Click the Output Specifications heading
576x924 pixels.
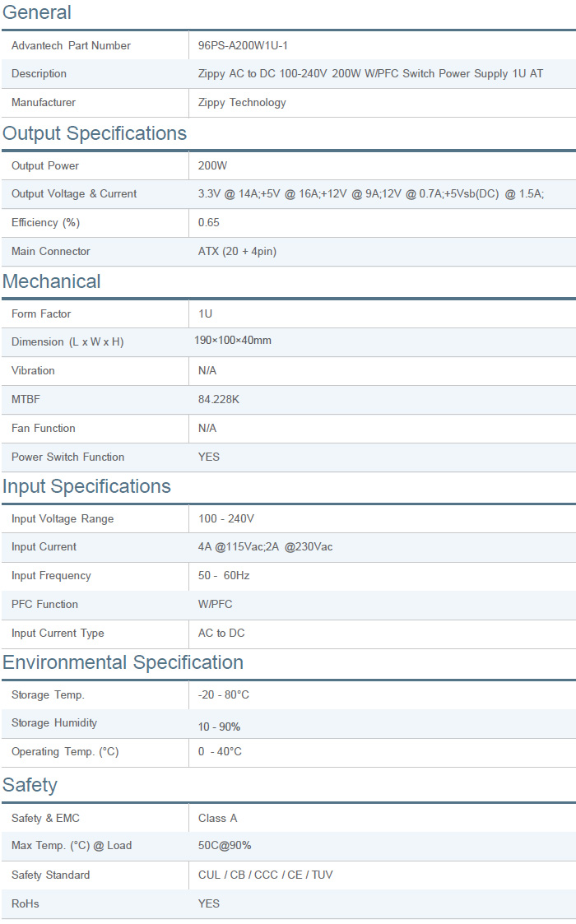click(95, 133)
